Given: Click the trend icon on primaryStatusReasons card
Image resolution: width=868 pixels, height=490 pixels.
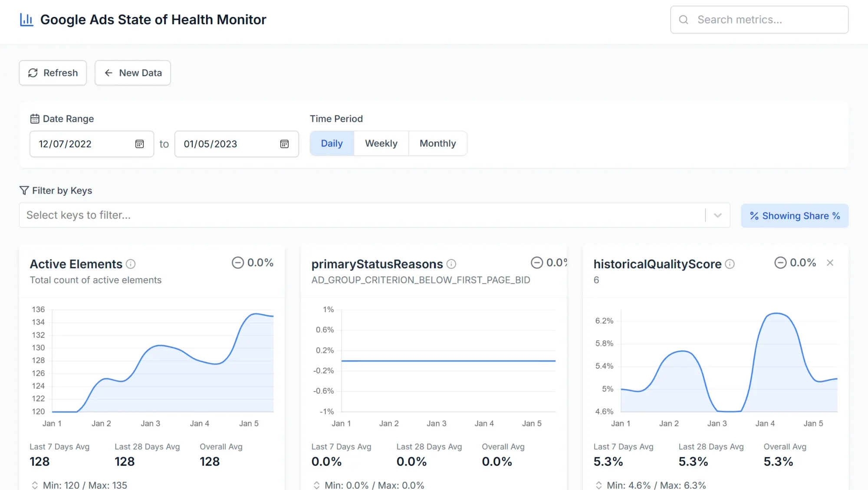Looking at the screenshot, I should 537,263.
